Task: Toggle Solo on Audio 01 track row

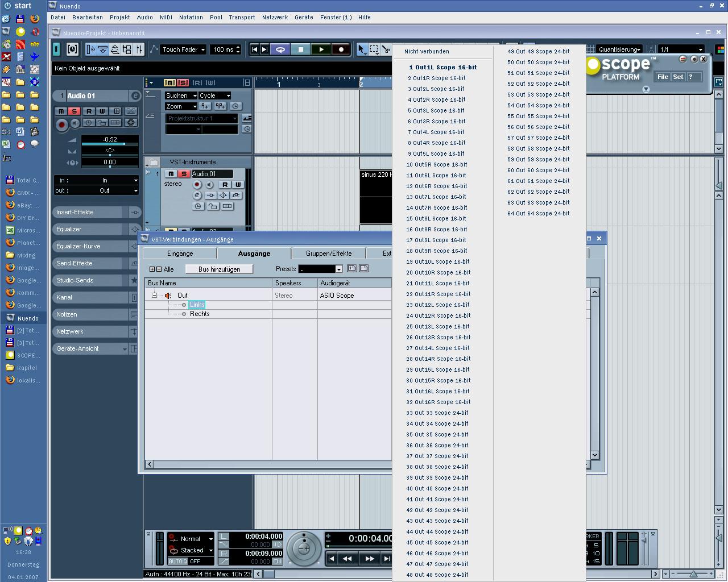Action: (184, 174)
